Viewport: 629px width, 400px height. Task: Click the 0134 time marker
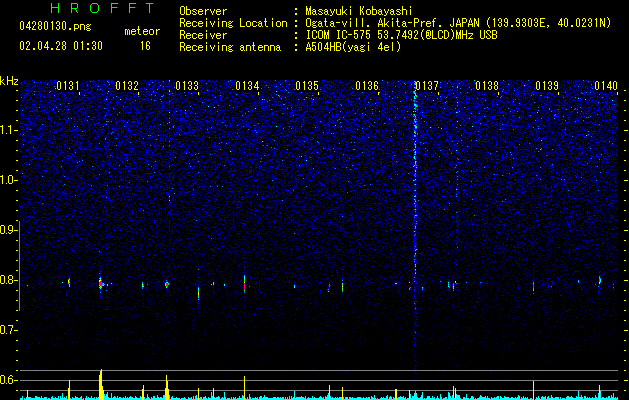[x=247, y=86]
